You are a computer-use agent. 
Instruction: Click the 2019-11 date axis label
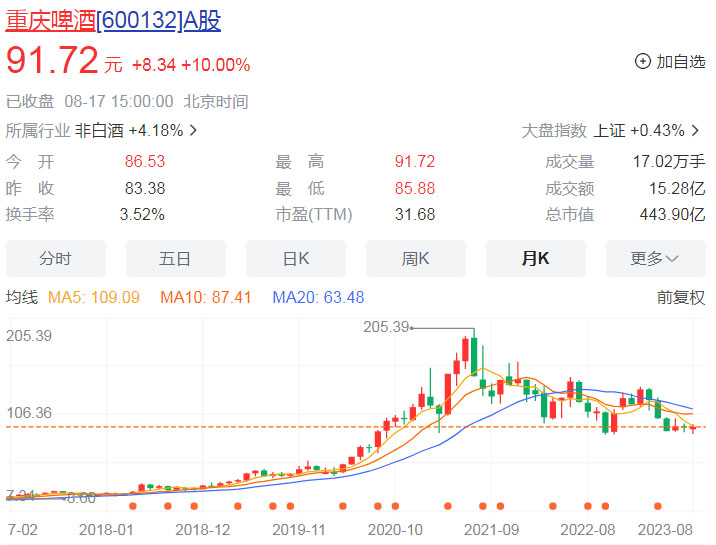[x=299, y=530]
